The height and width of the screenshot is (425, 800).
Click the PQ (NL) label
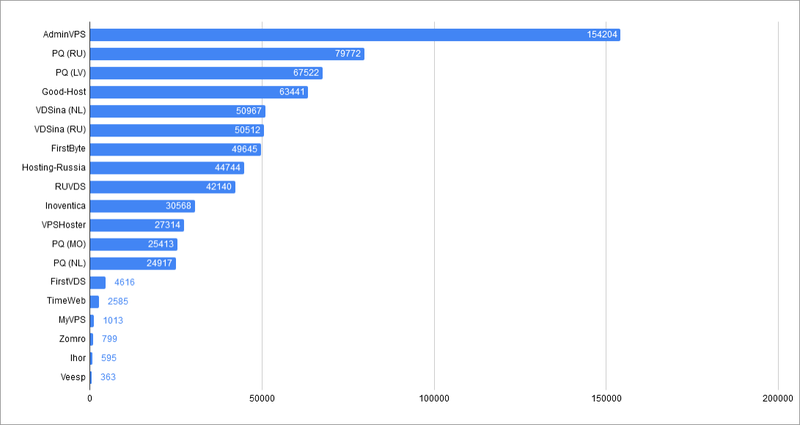(x=70, y=263)
